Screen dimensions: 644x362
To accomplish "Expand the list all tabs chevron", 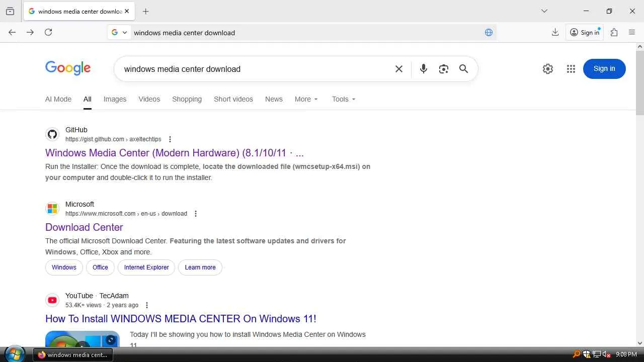I will coord(544,11).
